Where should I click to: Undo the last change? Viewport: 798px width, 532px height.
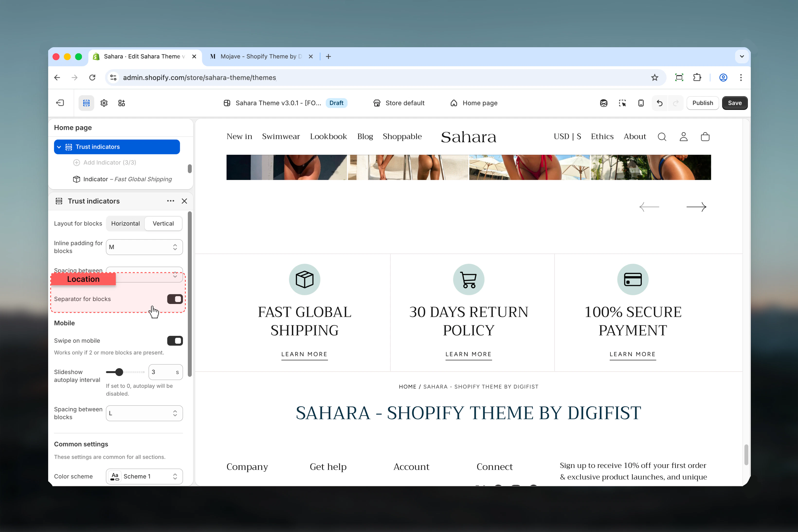660,103
